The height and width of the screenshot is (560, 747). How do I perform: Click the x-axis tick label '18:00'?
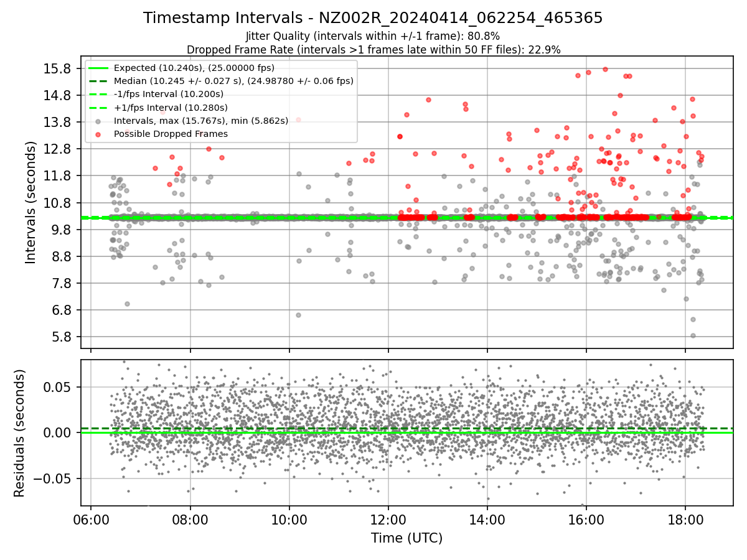(685, 519)
